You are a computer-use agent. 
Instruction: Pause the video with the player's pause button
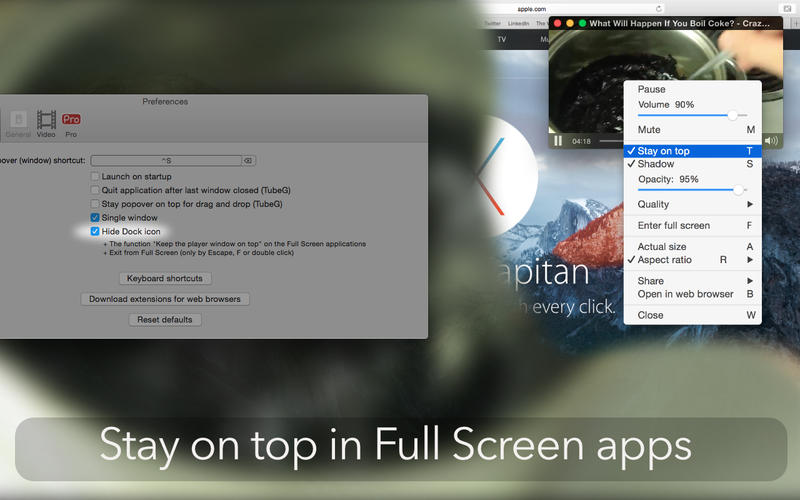pyautogui.click(x=558, y=141)
